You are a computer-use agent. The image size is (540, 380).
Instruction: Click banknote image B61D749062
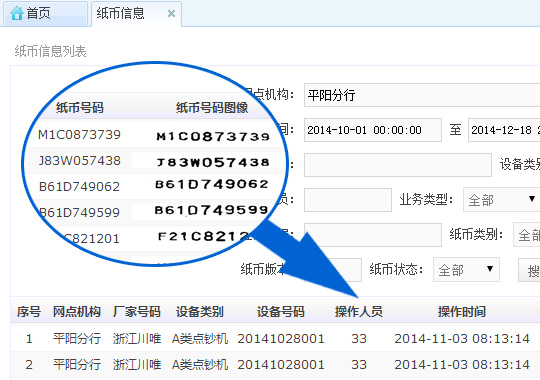click(x=211, y=184)
